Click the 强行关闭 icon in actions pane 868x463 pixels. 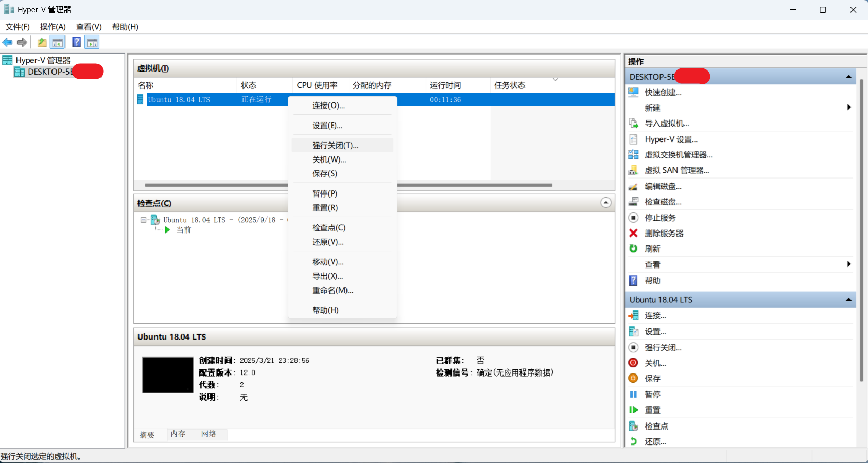click(x=633, y=348)
